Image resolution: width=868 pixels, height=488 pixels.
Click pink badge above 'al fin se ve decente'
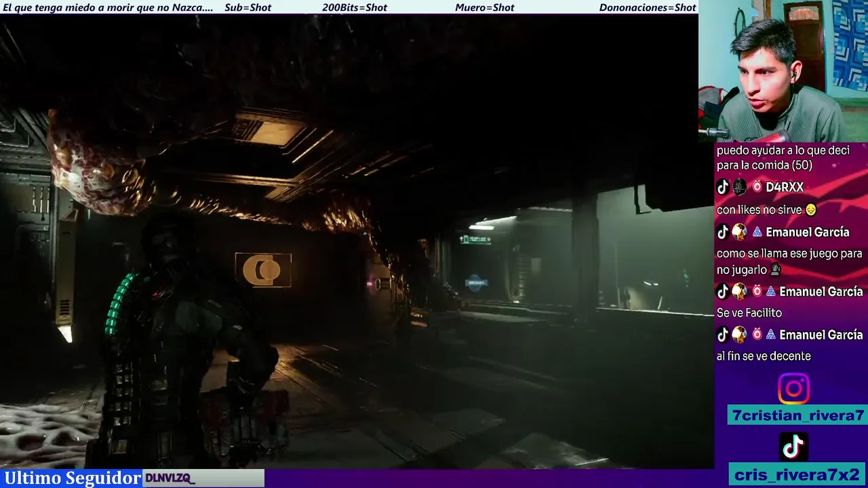coord(757,335)
